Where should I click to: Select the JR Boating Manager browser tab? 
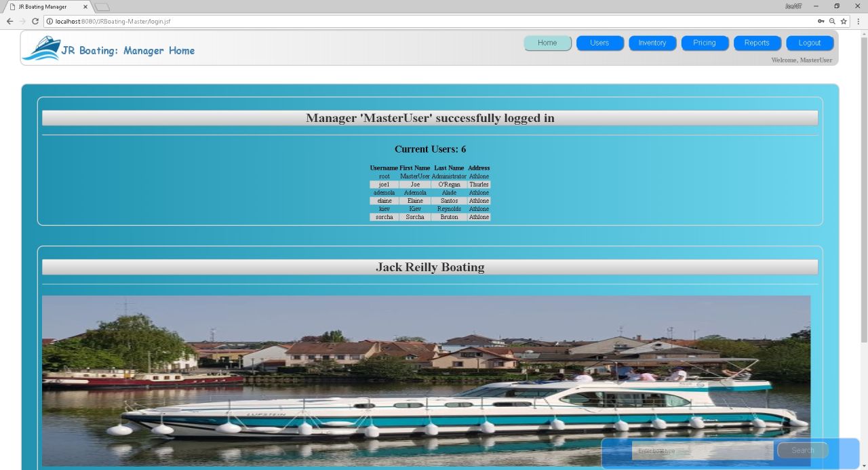tap(47, 7)
